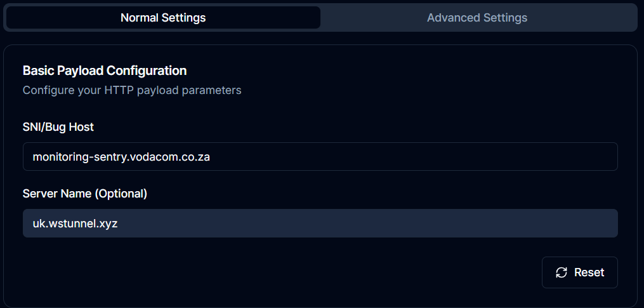The image size is (644, 308).
Task: Click the word "Advanced" in the tab bar
Action: pyautogui.click(x=451, y=18)
